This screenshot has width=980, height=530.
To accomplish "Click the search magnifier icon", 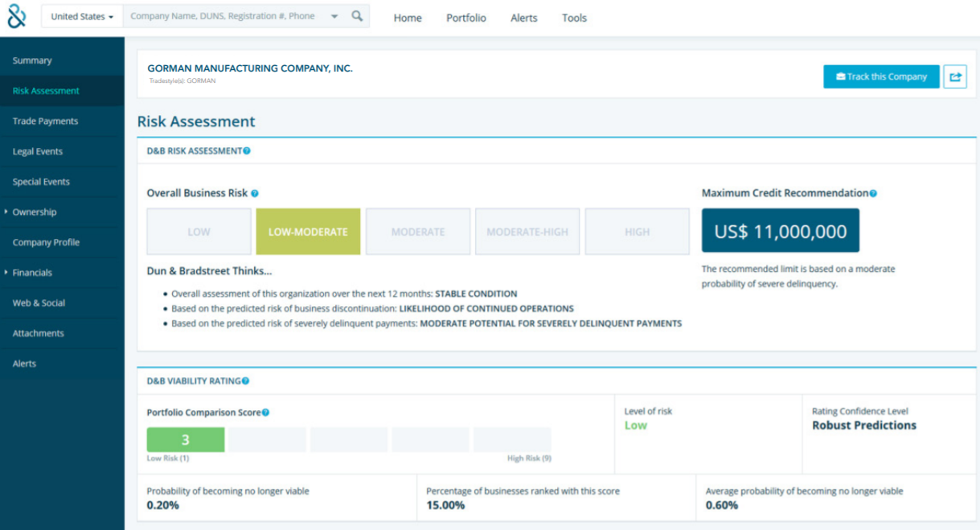I will 358,16.
